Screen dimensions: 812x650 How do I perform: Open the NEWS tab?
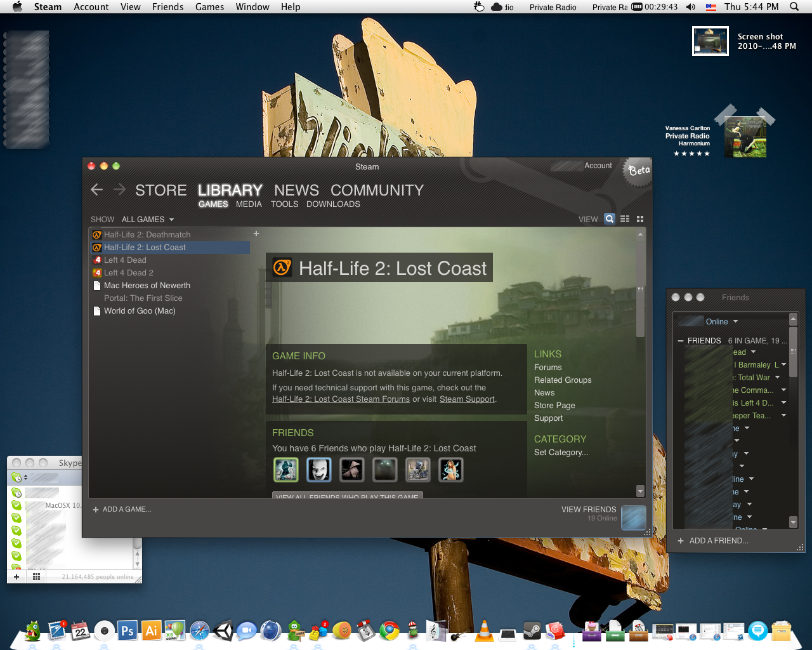296,190
